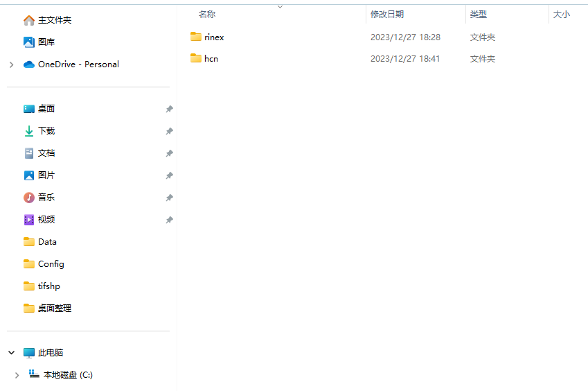588x391 pixels.
Task: Click the tifshp folder icon in sidebar
Action: click(29, 286)
